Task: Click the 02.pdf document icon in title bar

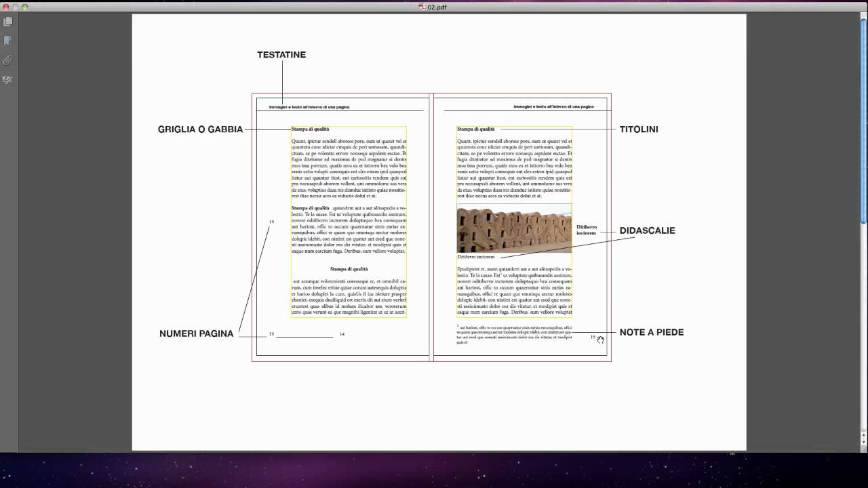Action: 421,7
